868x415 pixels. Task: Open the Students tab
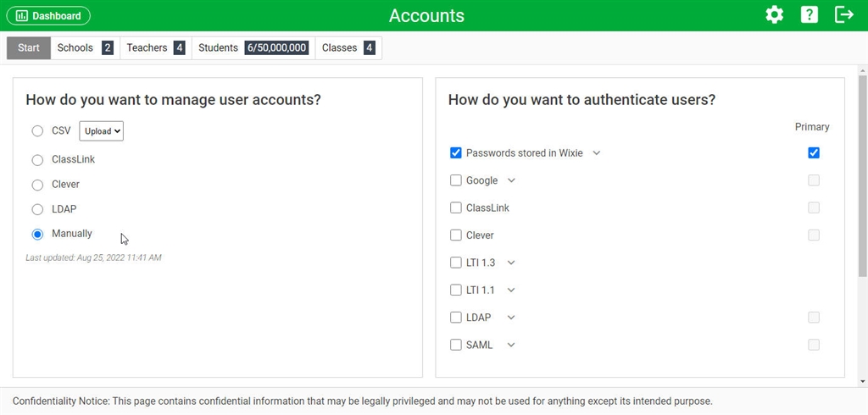[x=253, y=48]
